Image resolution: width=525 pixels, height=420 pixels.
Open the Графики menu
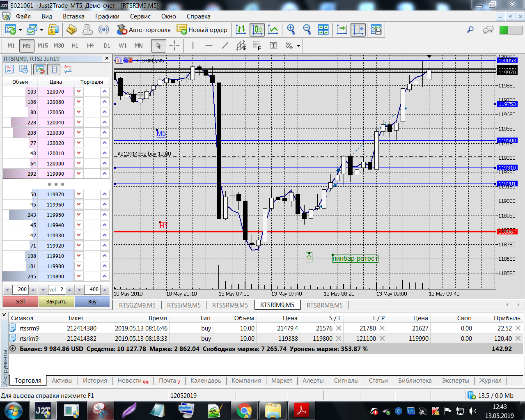click(x=107, y=16)
